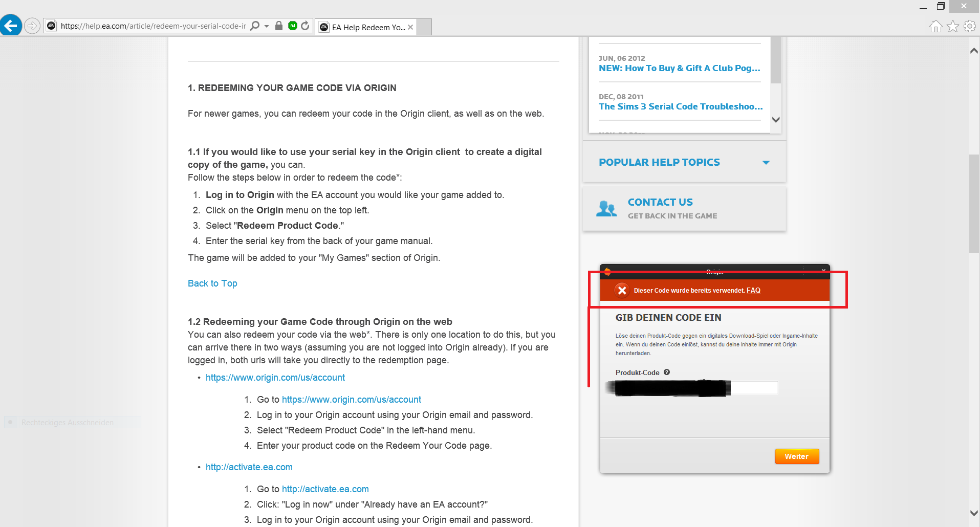Click the Contact Us people icon

tap(606, 209)
